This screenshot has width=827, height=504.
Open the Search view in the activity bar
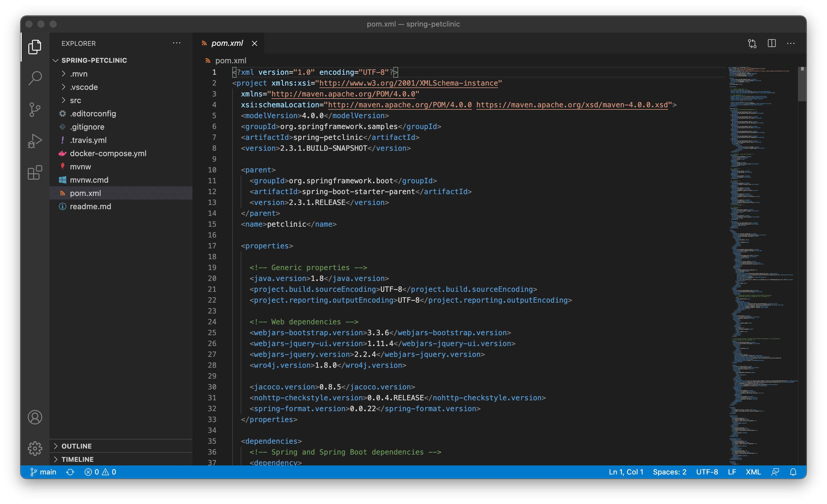click(35, 78)
